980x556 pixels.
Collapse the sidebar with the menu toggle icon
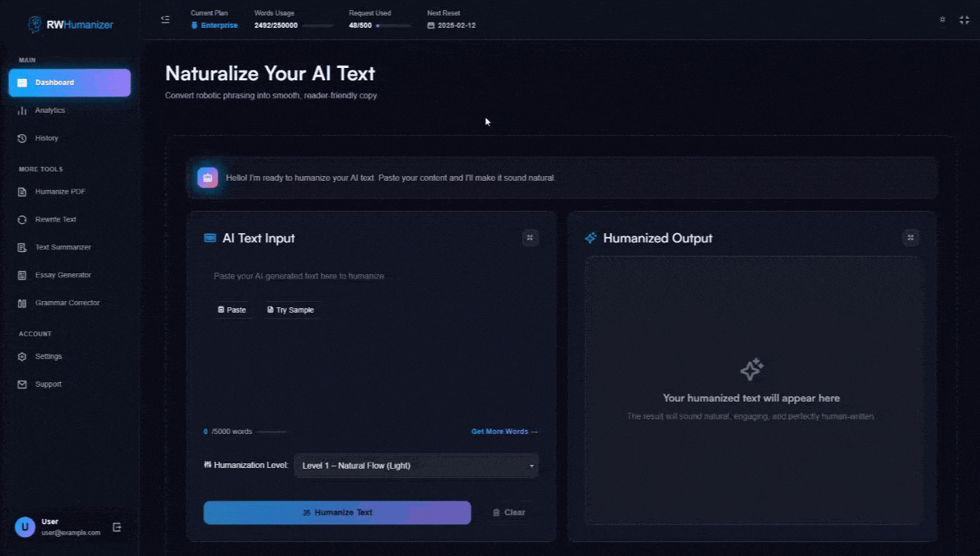(165, 19)
